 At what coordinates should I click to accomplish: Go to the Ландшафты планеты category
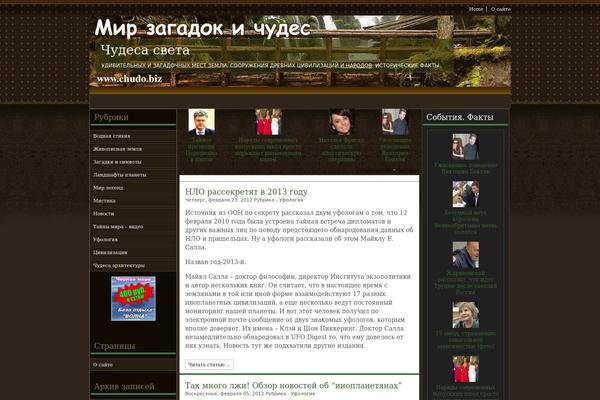119,175
